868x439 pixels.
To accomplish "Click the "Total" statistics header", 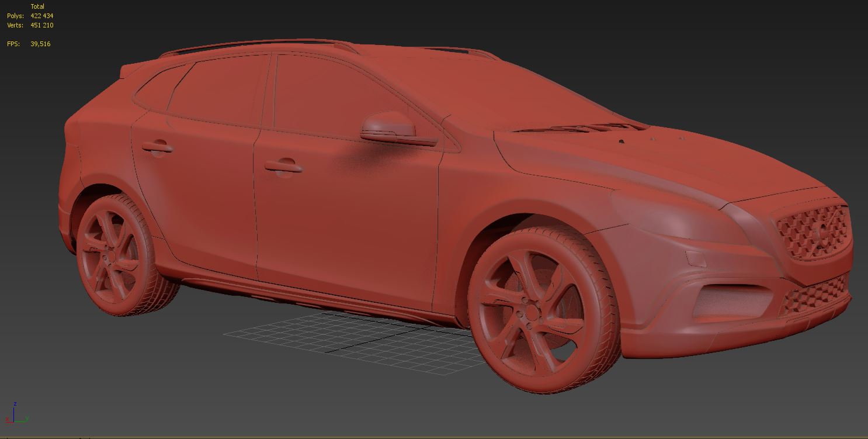I will pyautogui.click(x=37, y=6).
